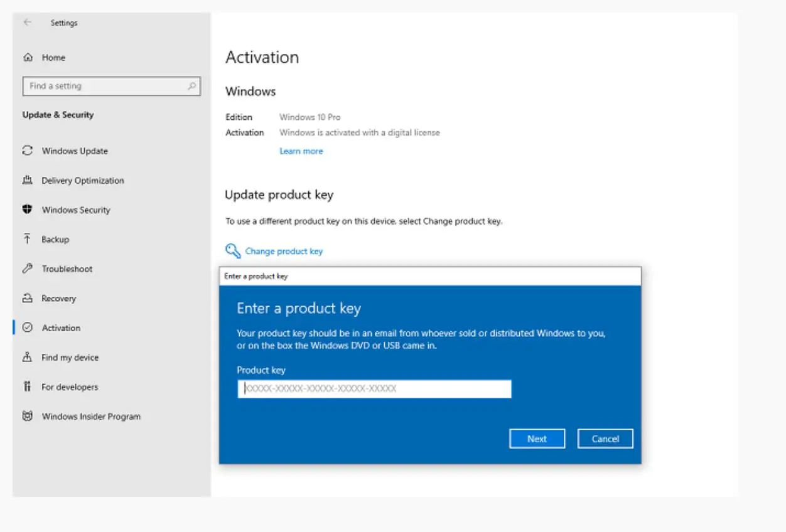Click the Product key field label
Image resolution: width=786 pixels, height=532 pixels.
pyautogui.click(x=261, y=370)
